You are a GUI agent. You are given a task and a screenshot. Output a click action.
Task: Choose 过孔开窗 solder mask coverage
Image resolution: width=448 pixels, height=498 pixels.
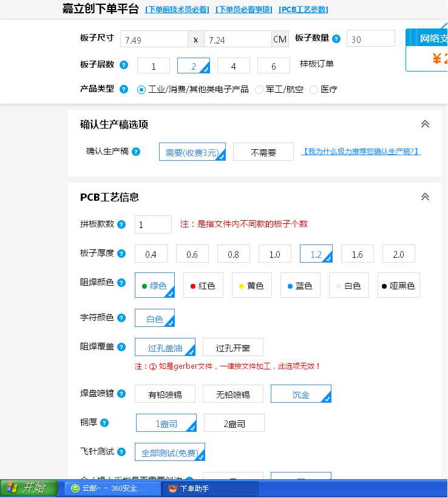(x=233, y=347)
